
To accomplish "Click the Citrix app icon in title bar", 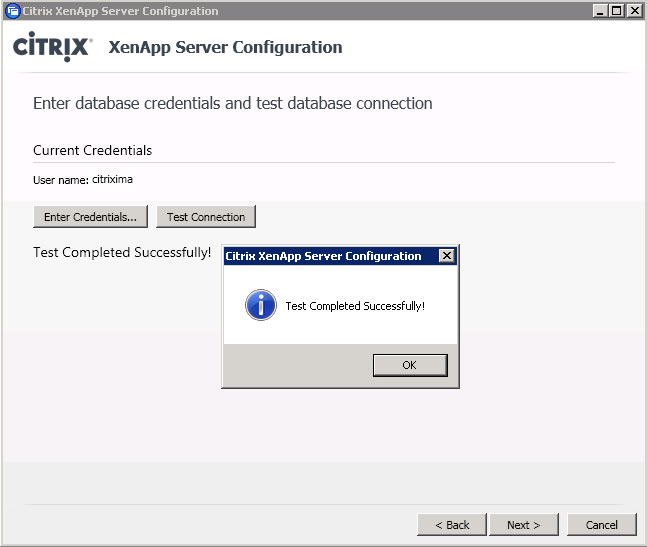I will click(13, 11).
